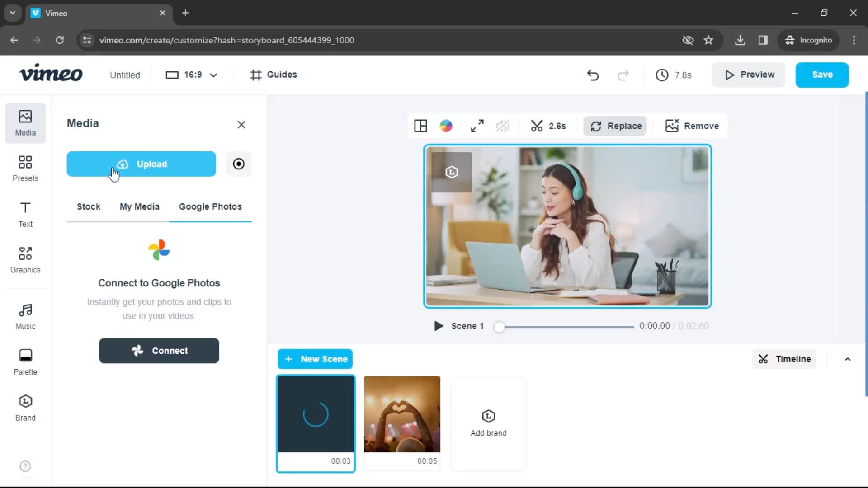Click the Connect to Google Photos button
Screen dimensions: 868x488
pos(159,350)
